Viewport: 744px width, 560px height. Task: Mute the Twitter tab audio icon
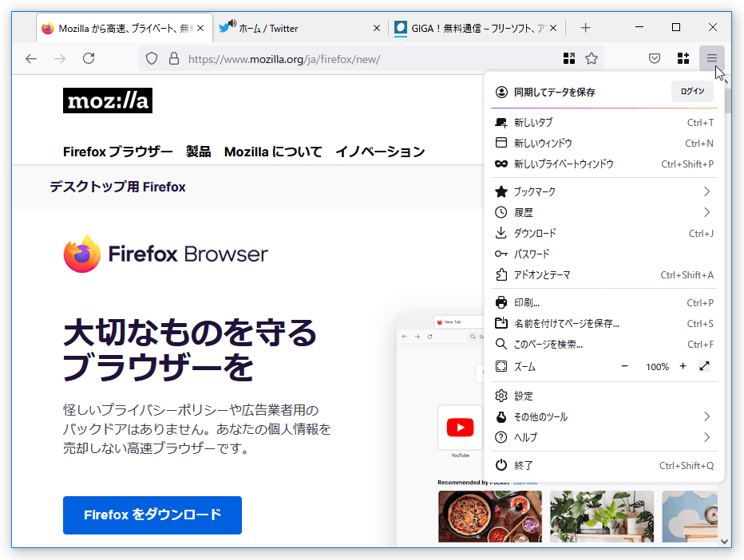232,23
